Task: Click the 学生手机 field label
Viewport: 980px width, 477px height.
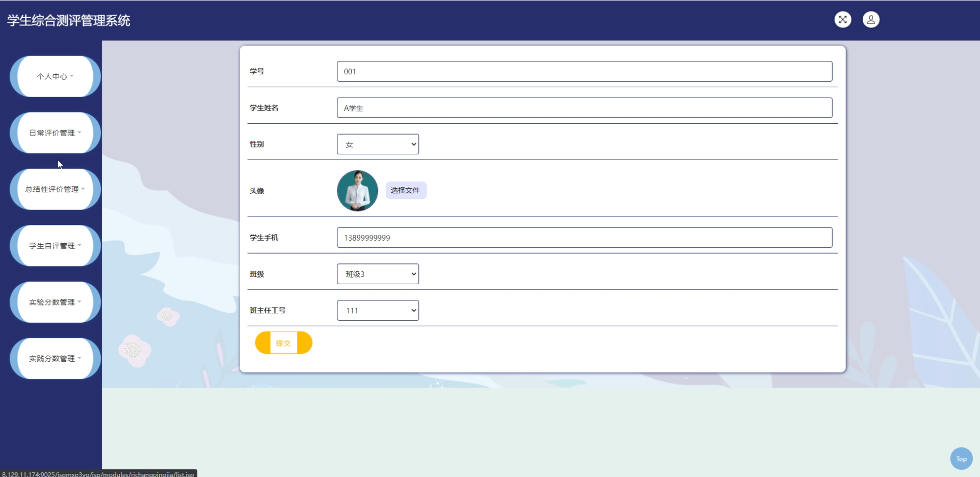Action: [x=264, y=237]
